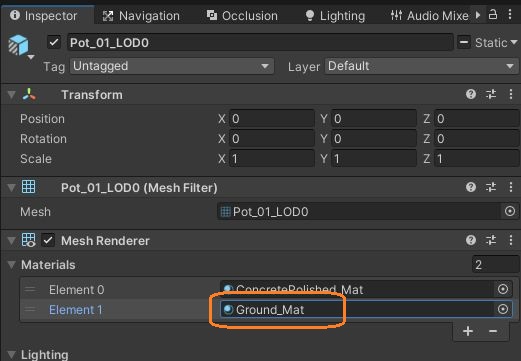Toggle the Static checkbox
Viewport: 521px width, 361px height.
[464, 42]
